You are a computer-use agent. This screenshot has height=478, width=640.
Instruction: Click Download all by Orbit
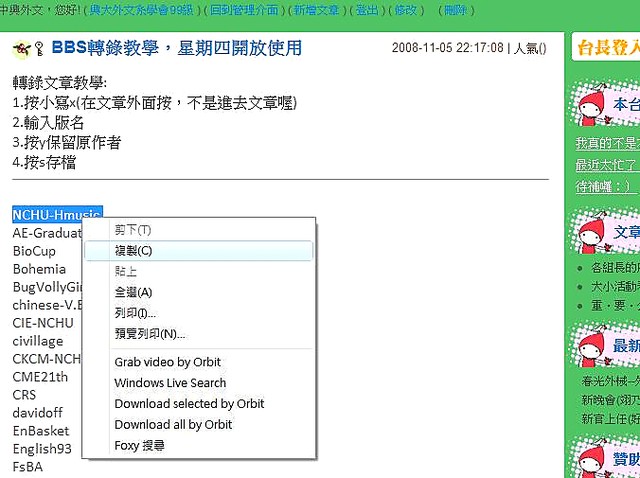click(x=173, y=425)
